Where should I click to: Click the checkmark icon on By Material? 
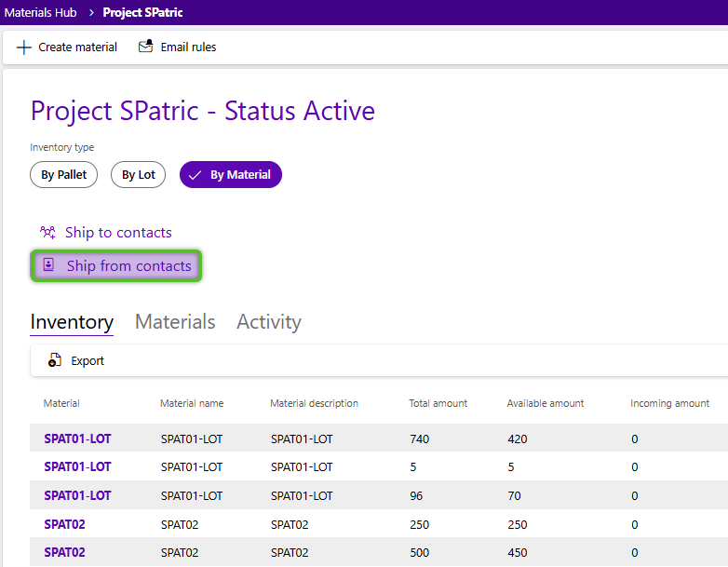pyautogui.click(x=195, y=175)
